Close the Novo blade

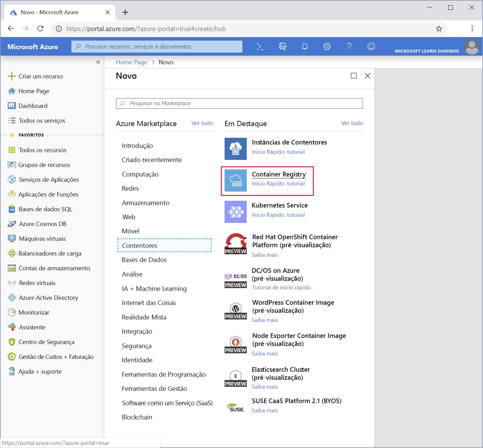point(368,76)
